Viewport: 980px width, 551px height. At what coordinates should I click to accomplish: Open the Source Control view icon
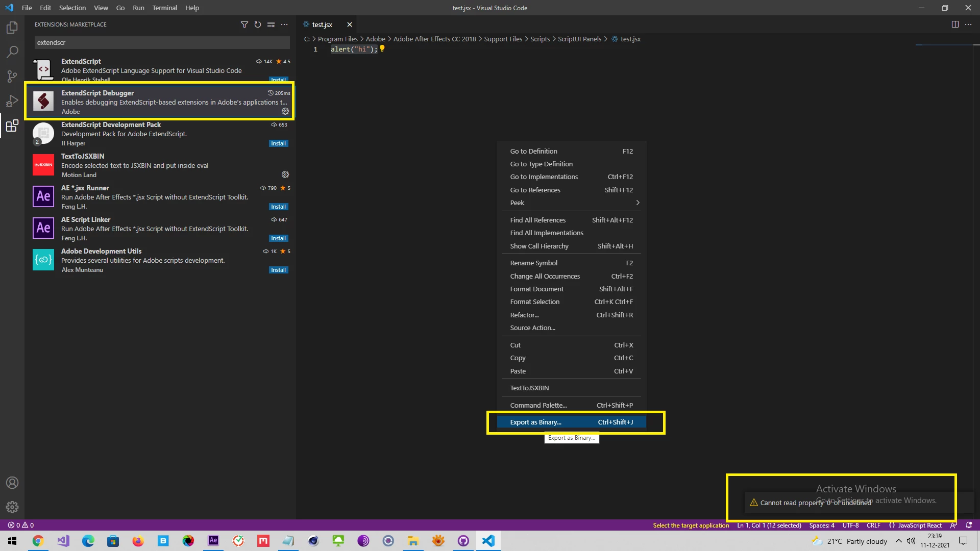click(x=12, y=77)
